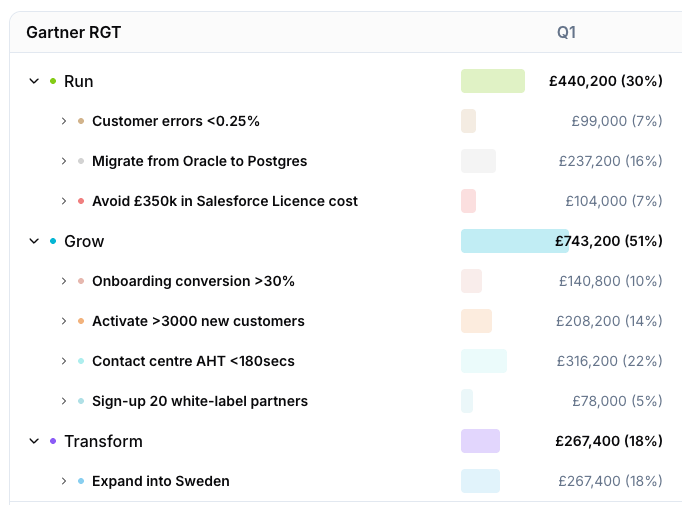The height and width of the screenshot is (505, 682).
Task: Click the purple dot beside Transform
Action: click(x=53, y=441)
